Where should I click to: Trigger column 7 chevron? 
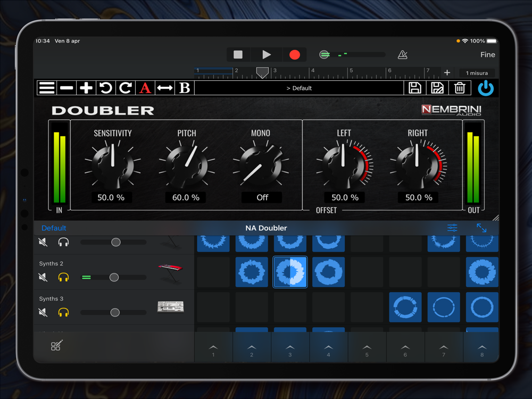[x=444, y=347]
